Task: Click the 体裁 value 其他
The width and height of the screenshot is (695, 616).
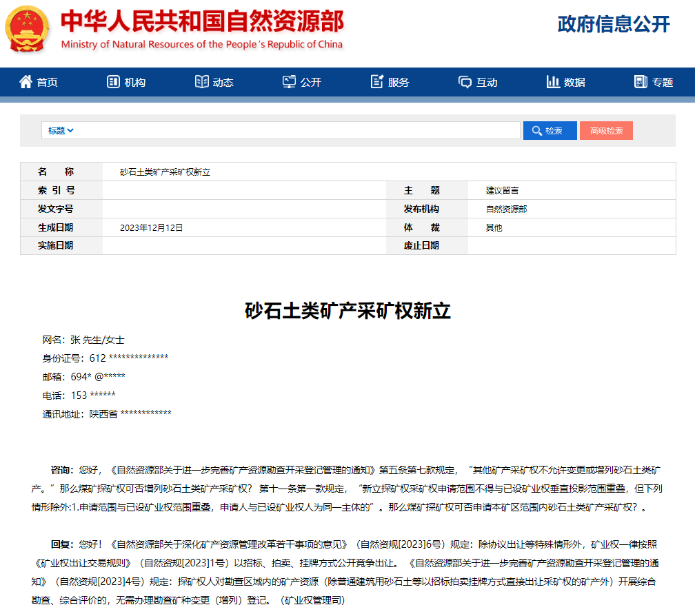Action: [494, 227]
